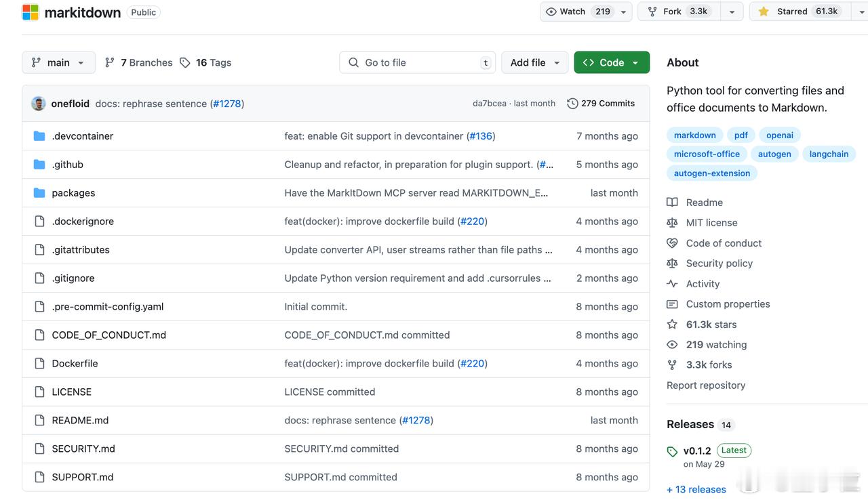Open the markitdown repository title link
Image resolution: width=868 pixels, height=502 pixels.
click(83, 12)
